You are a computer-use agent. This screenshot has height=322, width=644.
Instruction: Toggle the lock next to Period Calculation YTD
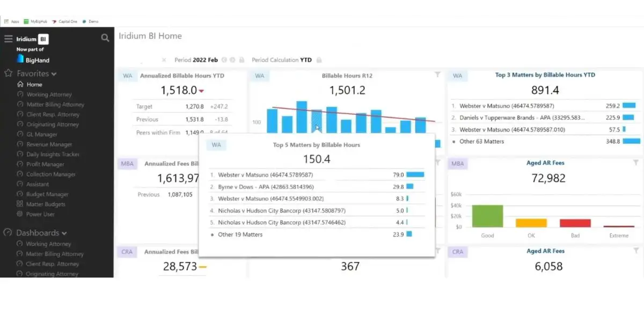click(x=319, y=60)
